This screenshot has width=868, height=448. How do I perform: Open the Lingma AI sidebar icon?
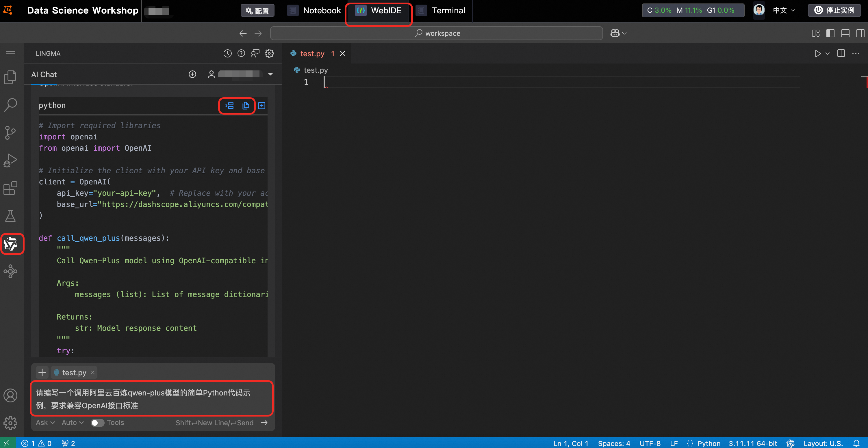10,244
